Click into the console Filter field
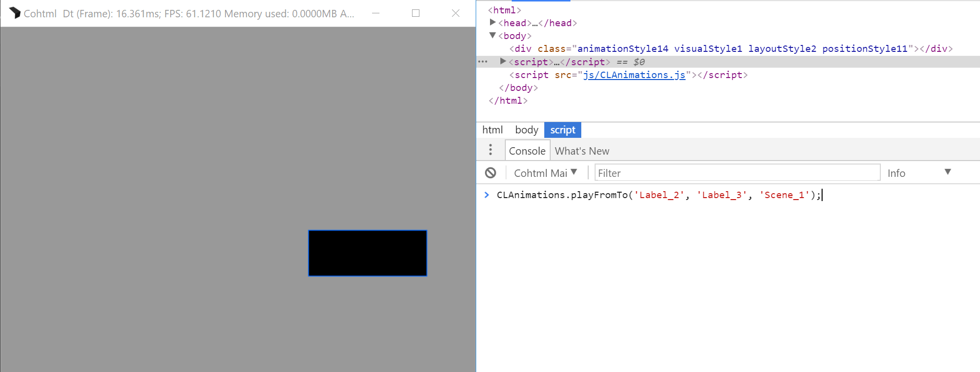The image size is (980, 372). coord(737,173)
